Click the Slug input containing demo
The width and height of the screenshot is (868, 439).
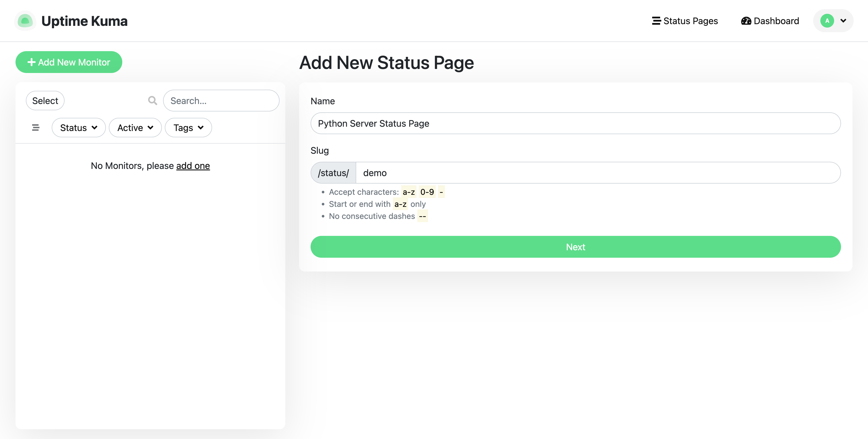point(598,173)
